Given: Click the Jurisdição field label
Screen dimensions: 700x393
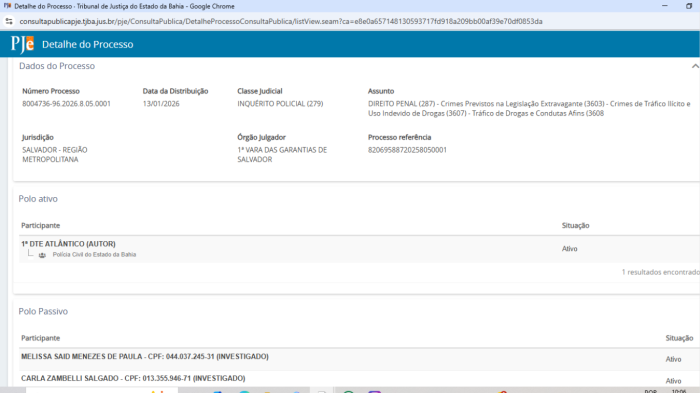Looking at the screenshot, I should point(38,138).
